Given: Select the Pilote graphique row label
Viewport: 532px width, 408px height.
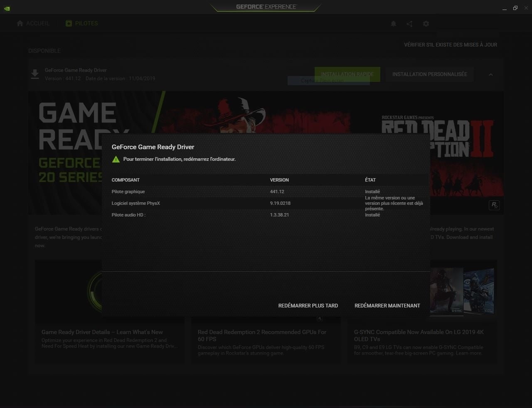Looking at the screenshot, I should coord(128,192).
